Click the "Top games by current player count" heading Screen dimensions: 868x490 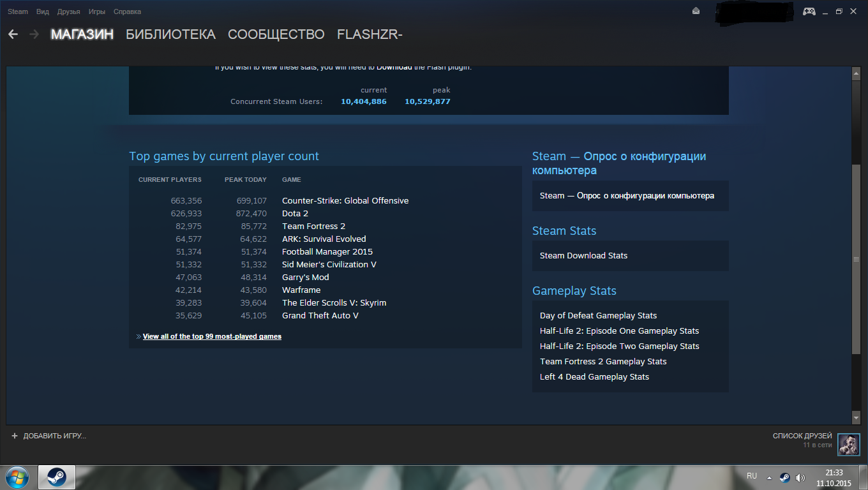point(224,156)
